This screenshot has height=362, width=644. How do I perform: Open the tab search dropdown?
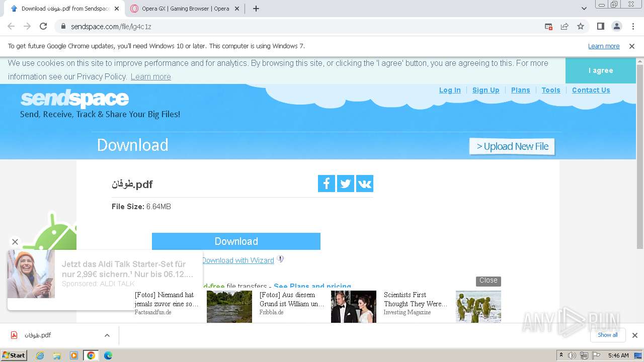[x=584, y=9]
